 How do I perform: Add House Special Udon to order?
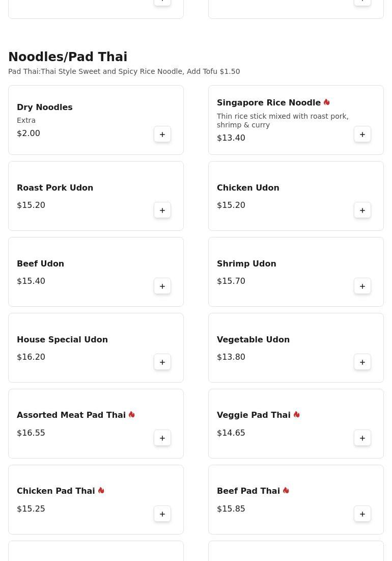pyautogui.click(x=162, y=362)
